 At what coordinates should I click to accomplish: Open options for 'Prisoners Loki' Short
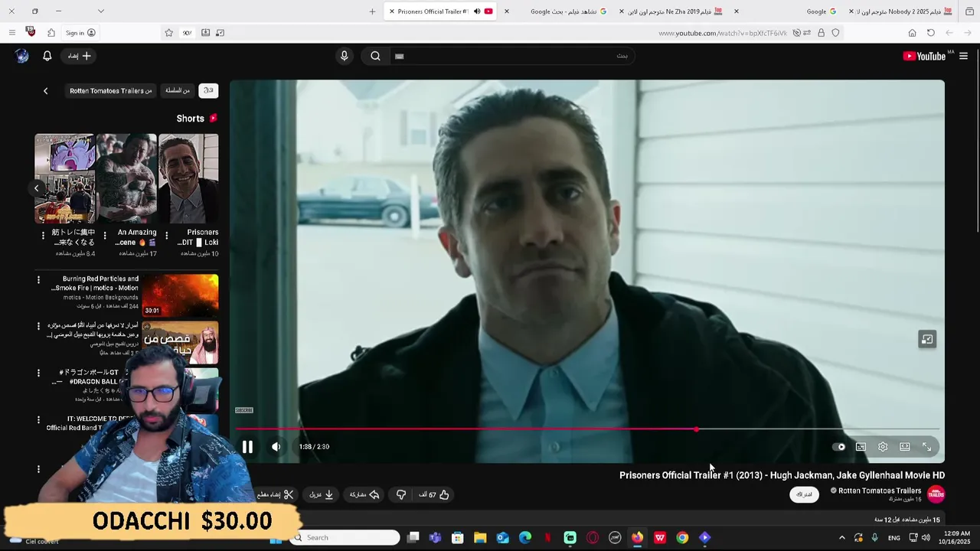[166, 236]
